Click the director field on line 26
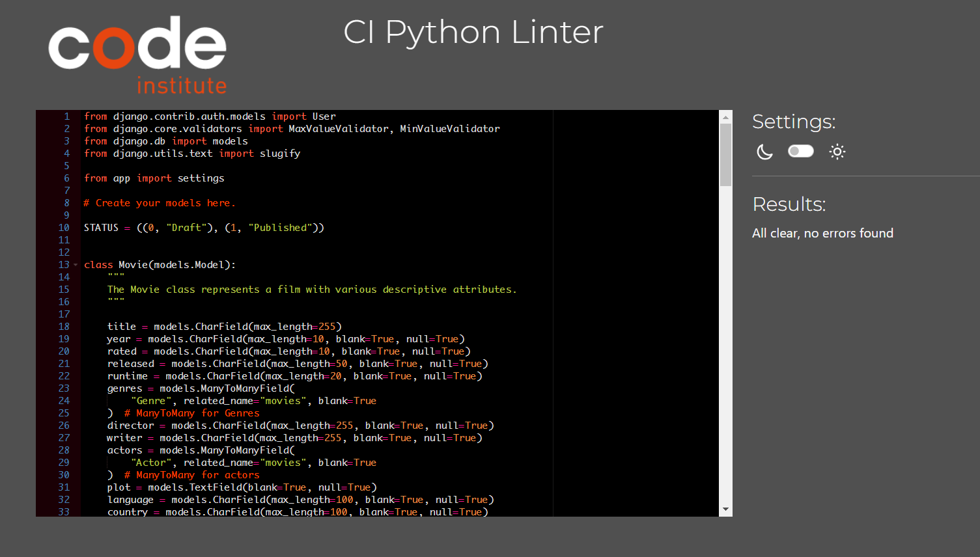Viewport: 980px width, 557px height. [300, 426]
